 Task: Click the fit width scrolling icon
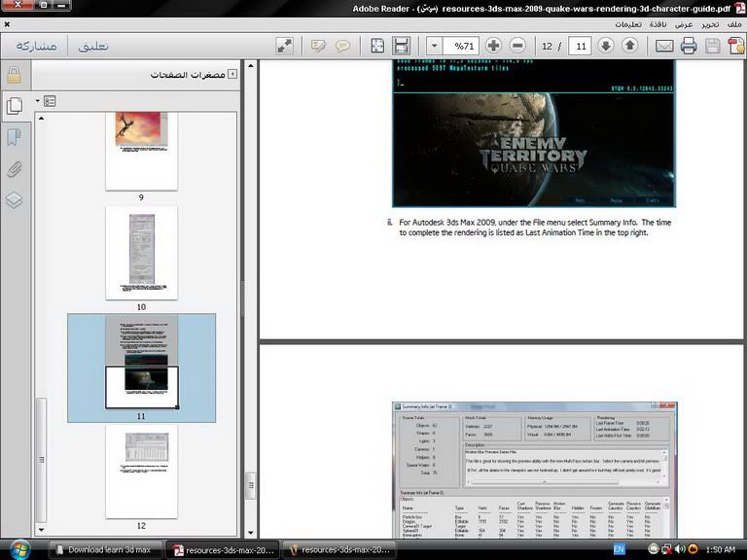click(x=402, y=46)
